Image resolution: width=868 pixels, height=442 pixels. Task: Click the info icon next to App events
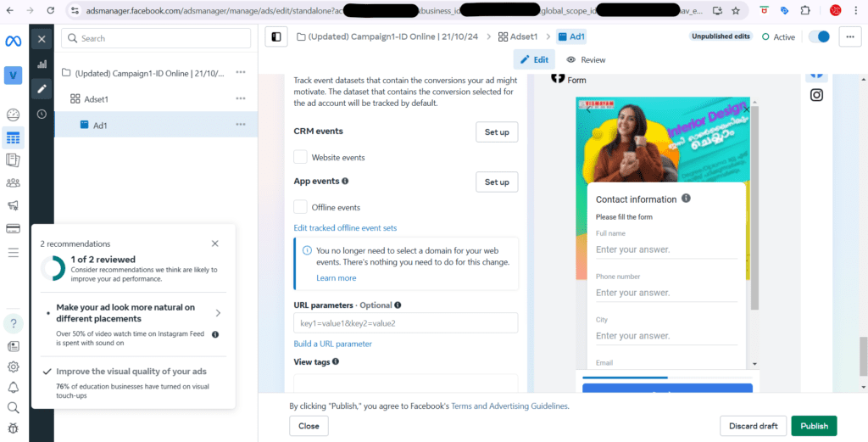pyautogui.click(x=345, y=181)
